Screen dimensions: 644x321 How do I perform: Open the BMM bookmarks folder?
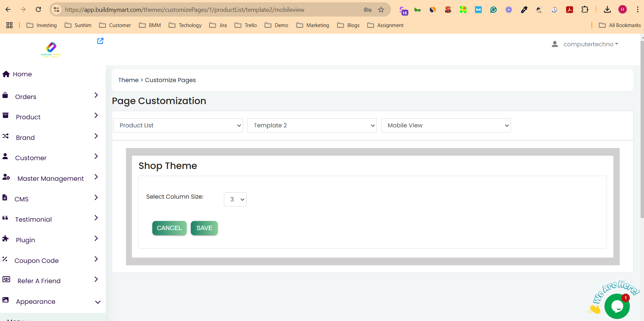pyautogui.click(x=150, y=25)
